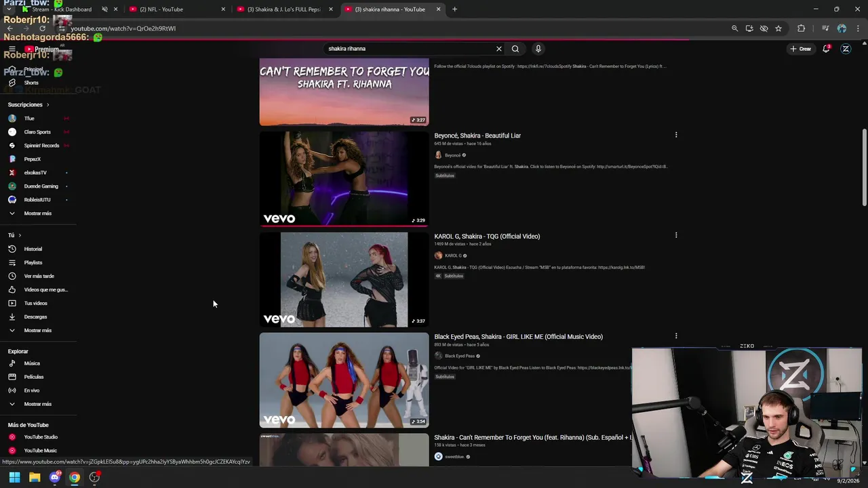Open Windows Start menu
The width and height of the screenshot is (868, 488).
(14, 477)
